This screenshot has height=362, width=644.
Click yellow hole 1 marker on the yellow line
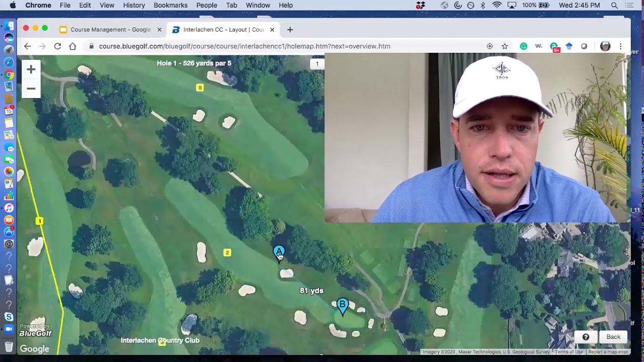(39, 221)
